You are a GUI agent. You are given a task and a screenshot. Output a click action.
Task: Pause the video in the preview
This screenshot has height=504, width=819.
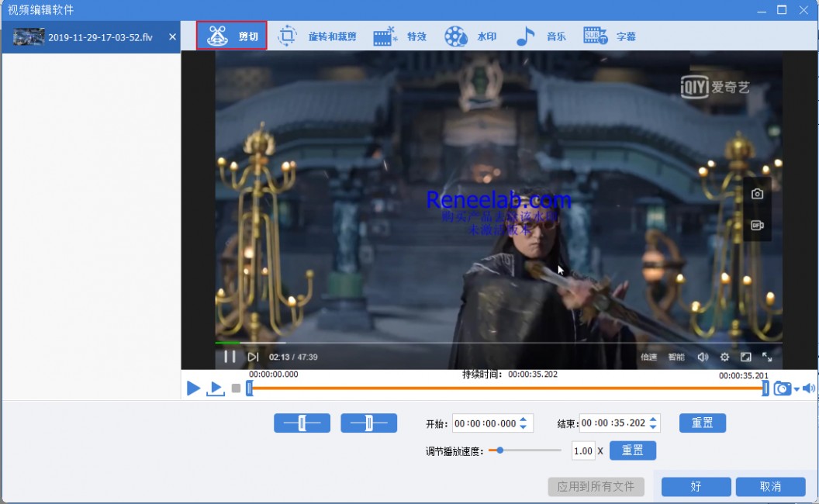(230, 357)
